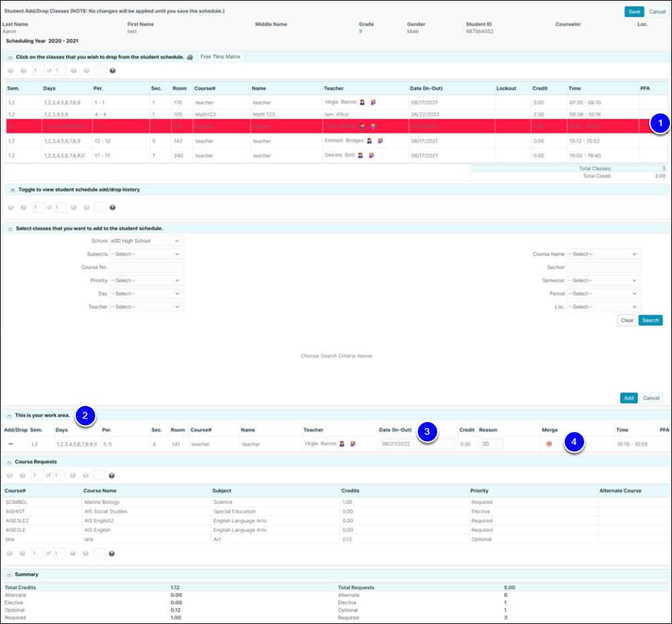Click dark go icon in upper Course Requests pager
The width and height of the screenshot is (672, 624).
(x=112, y=476)
